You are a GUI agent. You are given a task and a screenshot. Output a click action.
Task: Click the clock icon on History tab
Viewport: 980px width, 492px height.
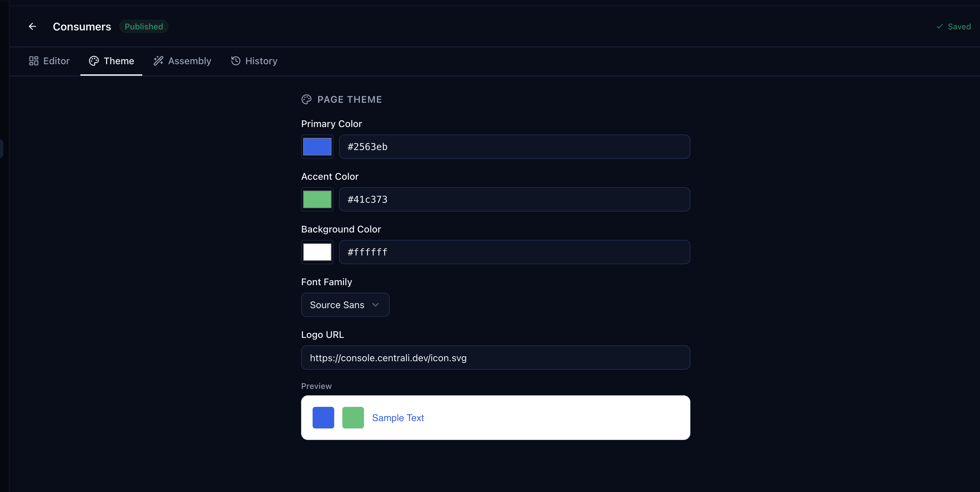click(235, 61)
